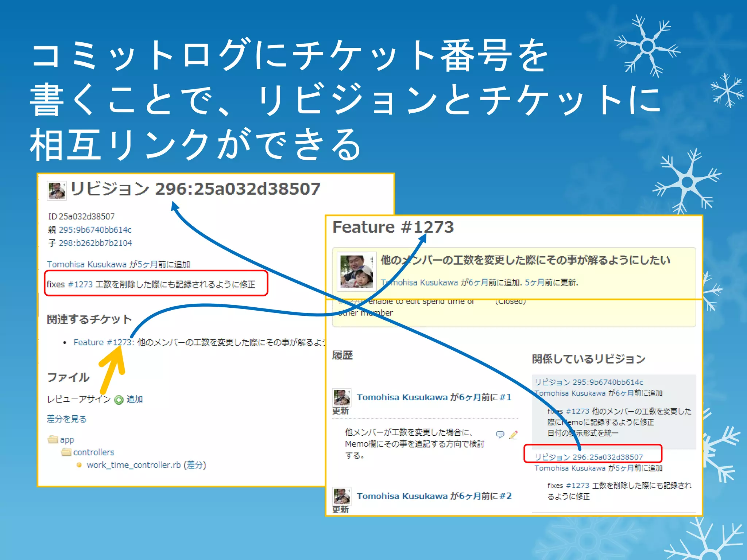Screen dimensions: 747x560
Task: Click #2 history entry link
Action: pos(506,496)
